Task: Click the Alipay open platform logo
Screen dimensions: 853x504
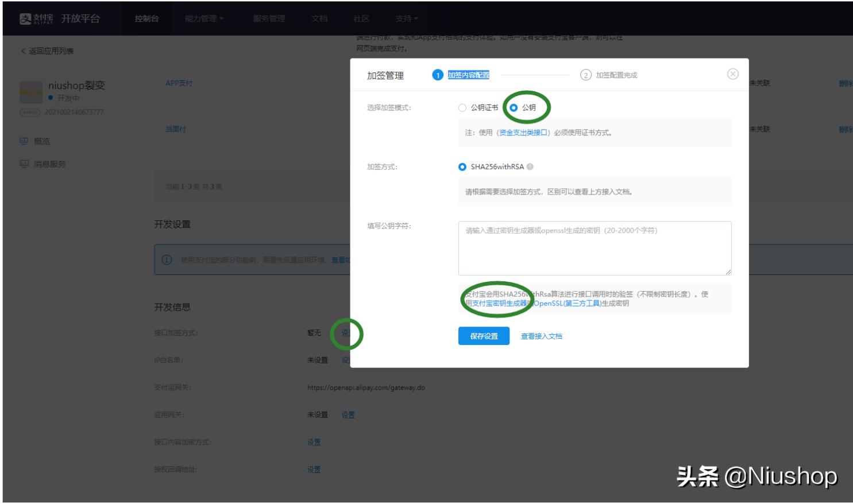Action: tap(60, 18)
